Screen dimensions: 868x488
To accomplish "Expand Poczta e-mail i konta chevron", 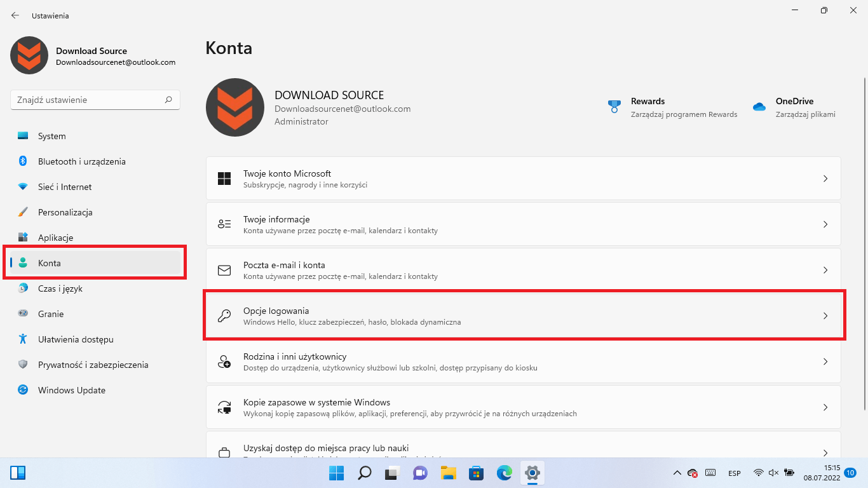I will coord(825,270).
